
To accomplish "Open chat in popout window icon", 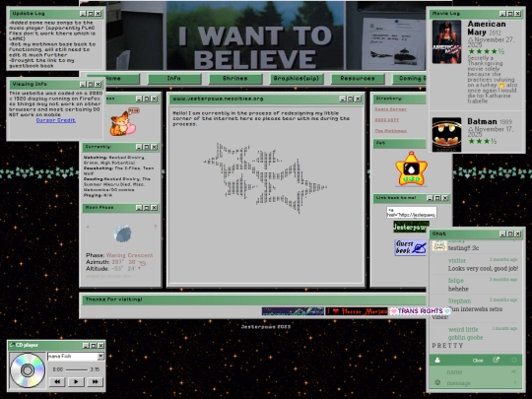I will (x=496, y=360).
